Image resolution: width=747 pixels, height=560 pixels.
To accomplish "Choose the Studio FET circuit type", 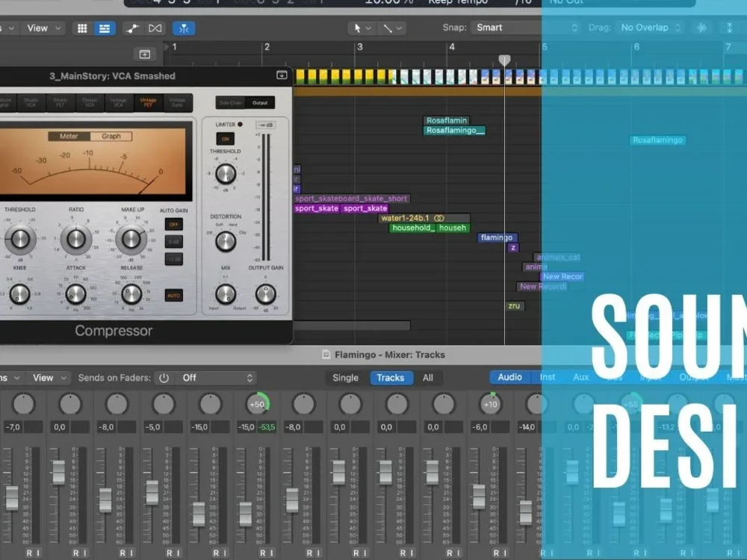I will tap(60, 103).
